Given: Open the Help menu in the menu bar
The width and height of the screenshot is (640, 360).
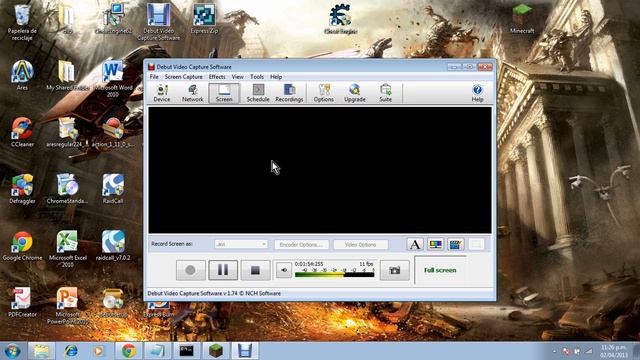Looking at the screenshot, I should [x=276, y=77].
